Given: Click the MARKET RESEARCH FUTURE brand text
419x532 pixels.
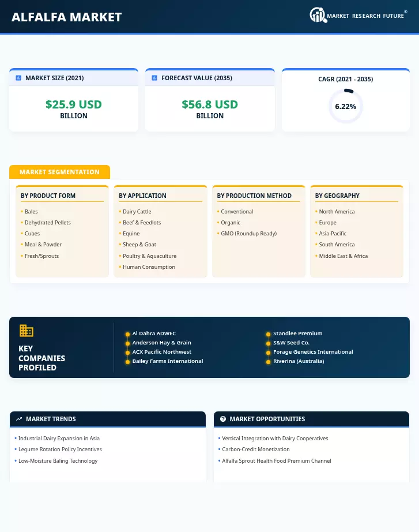Looking at the screenshot, I should click(365, 16).
